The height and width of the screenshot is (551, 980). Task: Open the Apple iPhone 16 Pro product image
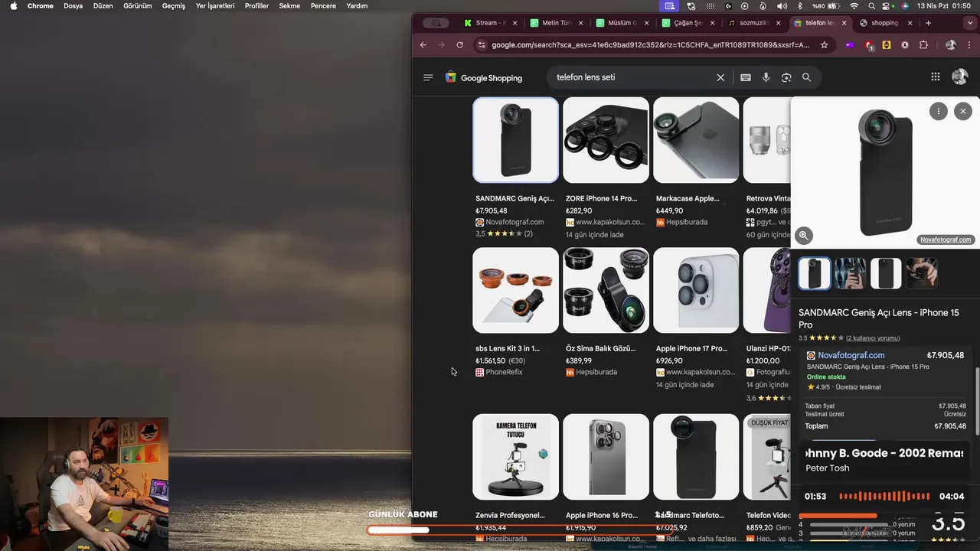point(606,457)
